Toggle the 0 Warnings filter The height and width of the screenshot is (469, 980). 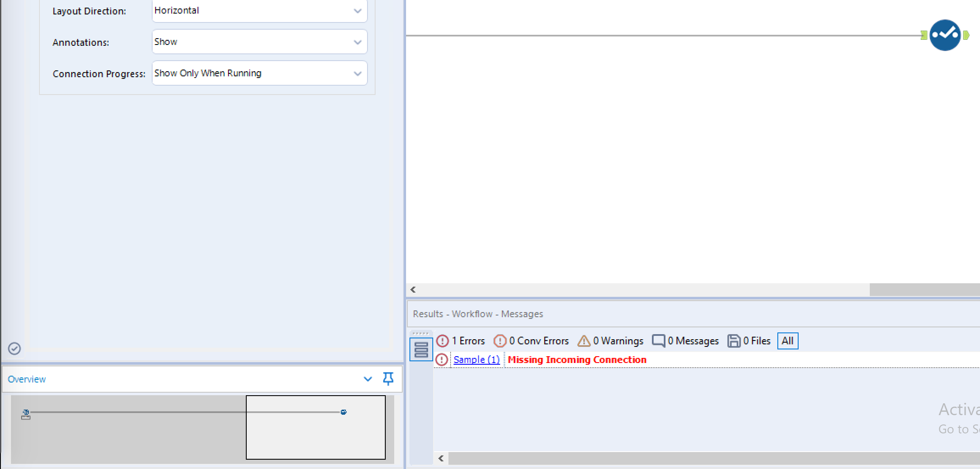pos(584,341)
